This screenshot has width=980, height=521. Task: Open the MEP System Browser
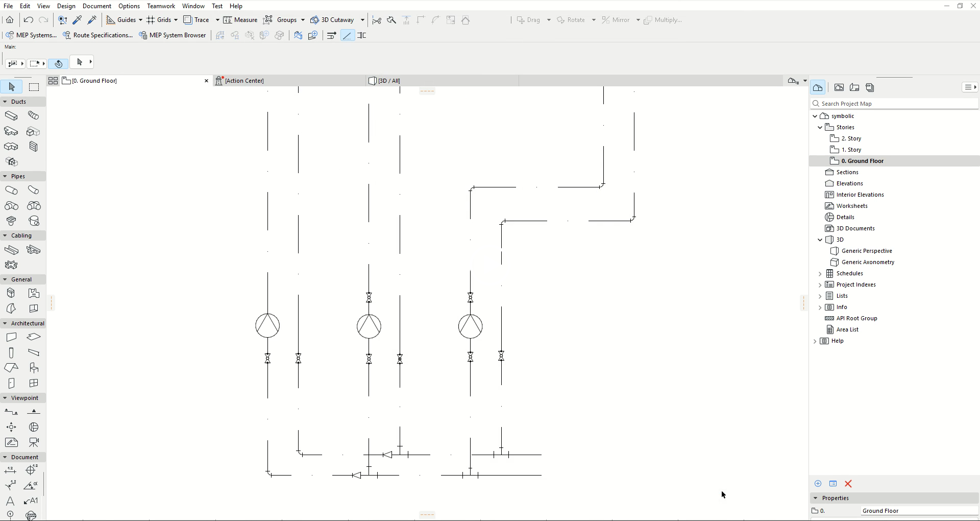tap(173, 35)
